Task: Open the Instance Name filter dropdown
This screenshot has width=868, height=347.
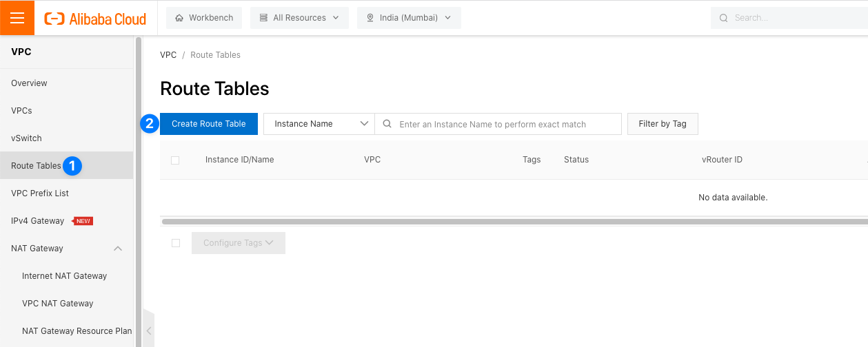Action: click(x=319, y=124)
